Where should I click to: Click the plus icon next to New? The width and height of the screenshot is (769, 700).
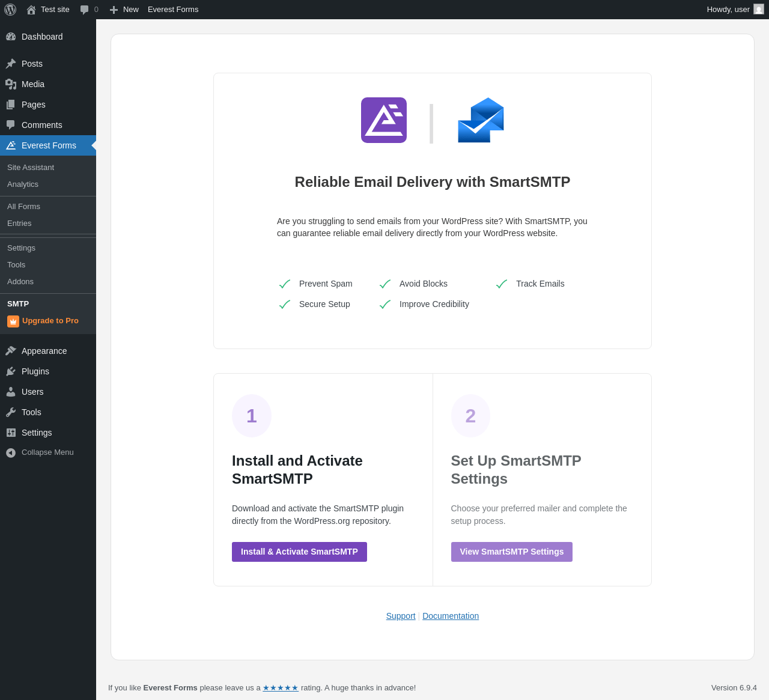tap(114, 10)
